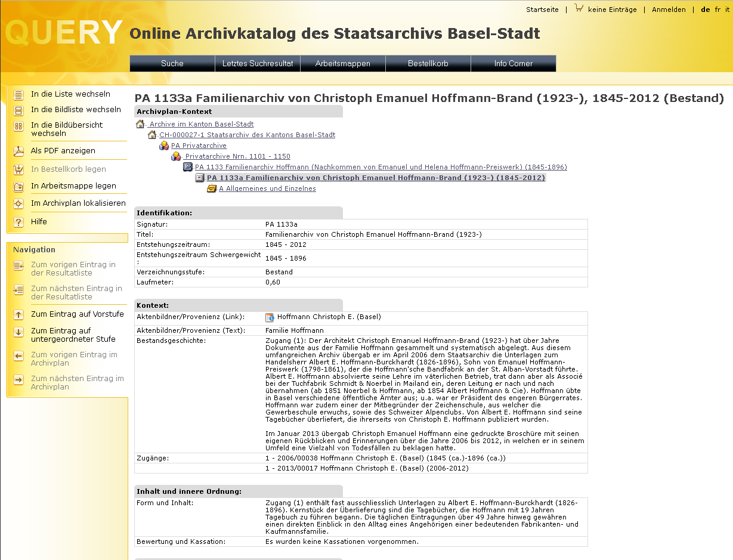Open the Suche tab

click(172, 64)
